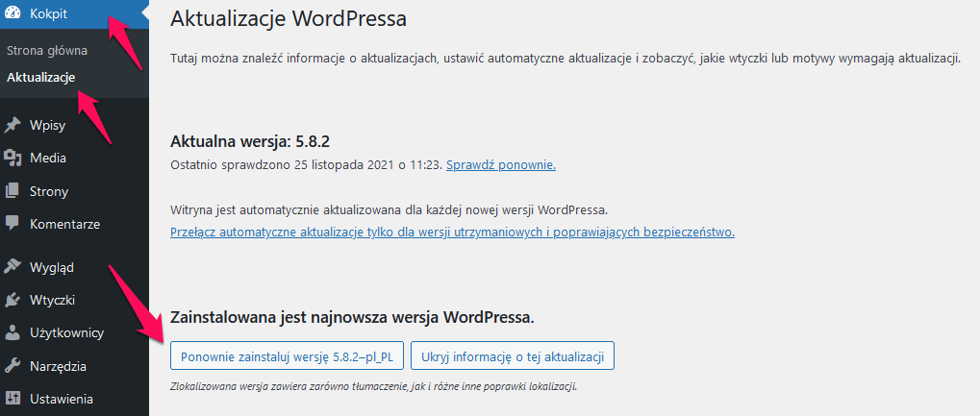Open the Wpisy menu label
This screenshot has width=980, height=416.
[47, 126]
